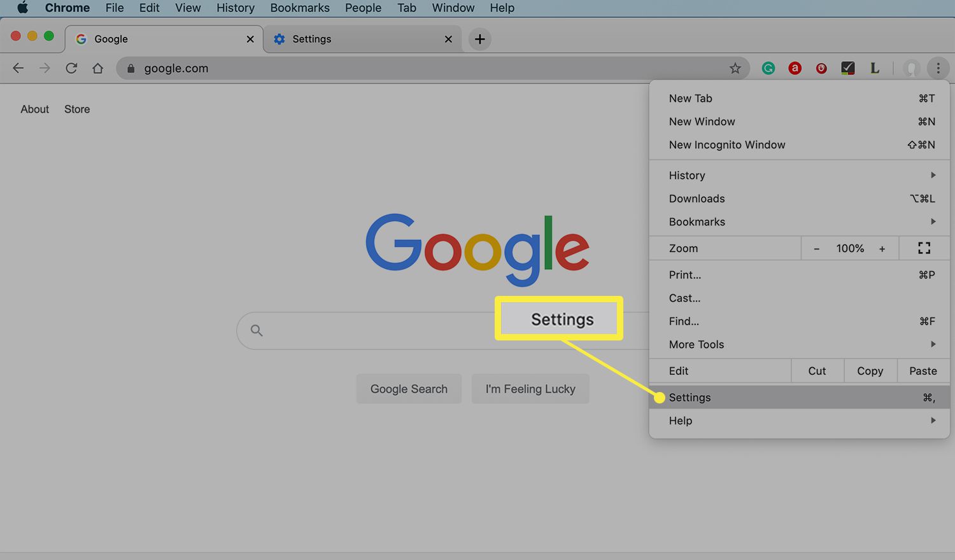
Task: Click the Google logo
Action: 478,249
